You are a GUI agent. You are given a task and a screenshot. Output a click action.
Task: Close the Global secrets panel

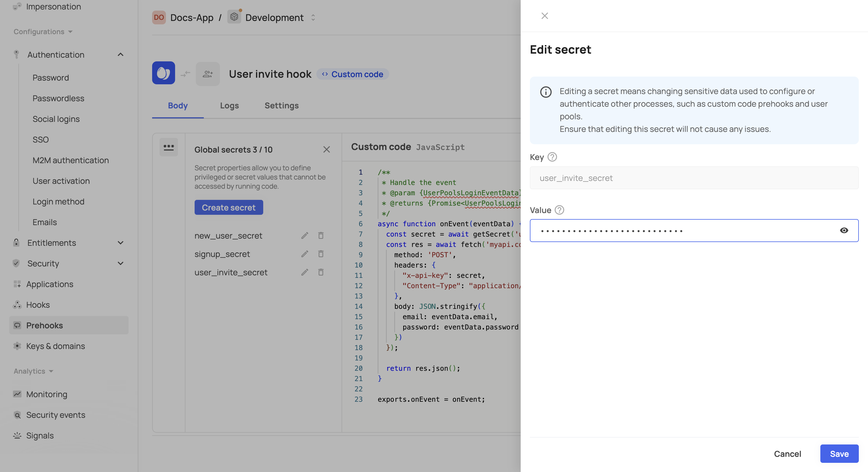(326, 149)
